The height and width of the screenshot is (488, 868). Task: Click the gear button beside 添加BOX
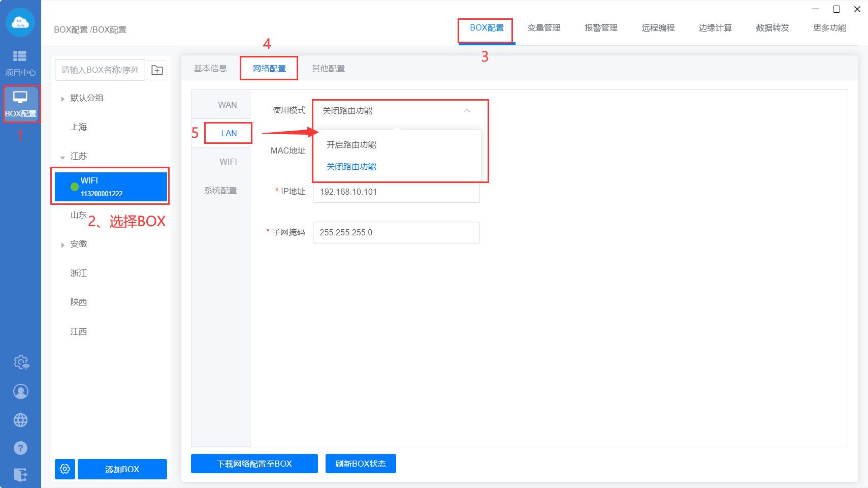pyautogui.click(x=65, y=469)
